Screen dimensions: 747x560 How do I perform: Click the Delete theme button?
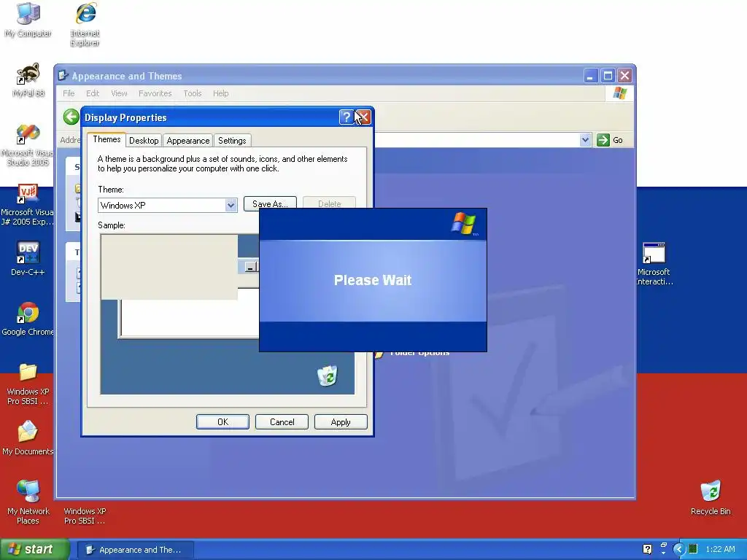(x=329, y=203)
